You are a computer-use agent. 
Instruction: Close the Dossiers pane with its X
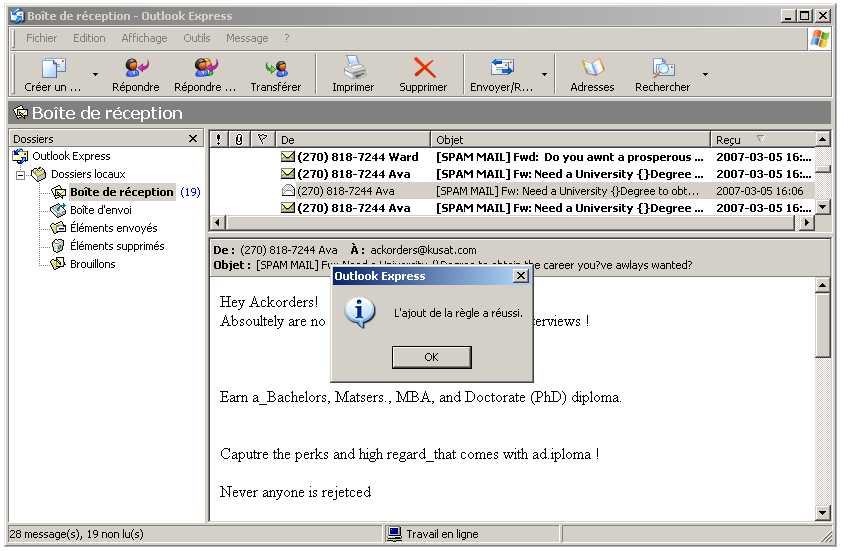[193, 139]
